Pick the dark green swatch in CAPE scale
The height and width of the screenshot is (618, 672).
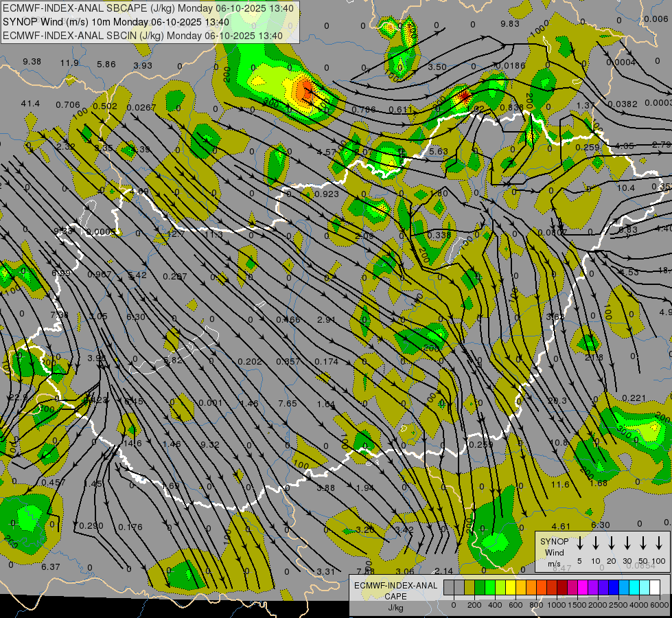[x=480, y=588]
